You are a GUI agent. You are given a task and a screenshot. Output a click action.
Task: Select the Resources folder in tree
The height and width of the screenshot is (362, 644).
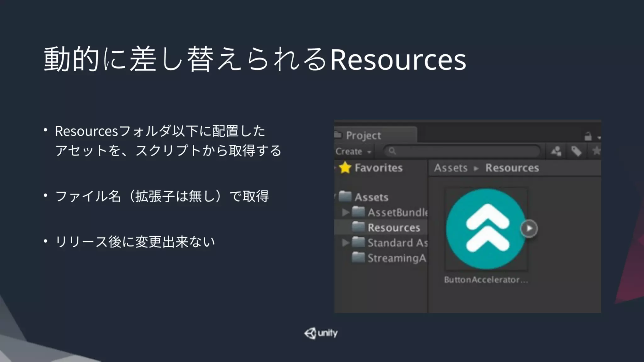coord(394,228)
